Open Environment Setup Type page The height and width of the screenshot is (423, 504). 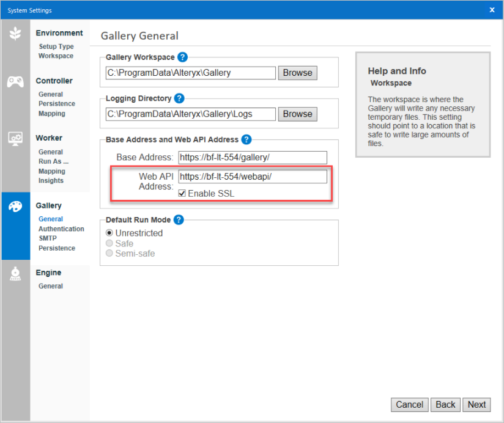pos(56,46)
